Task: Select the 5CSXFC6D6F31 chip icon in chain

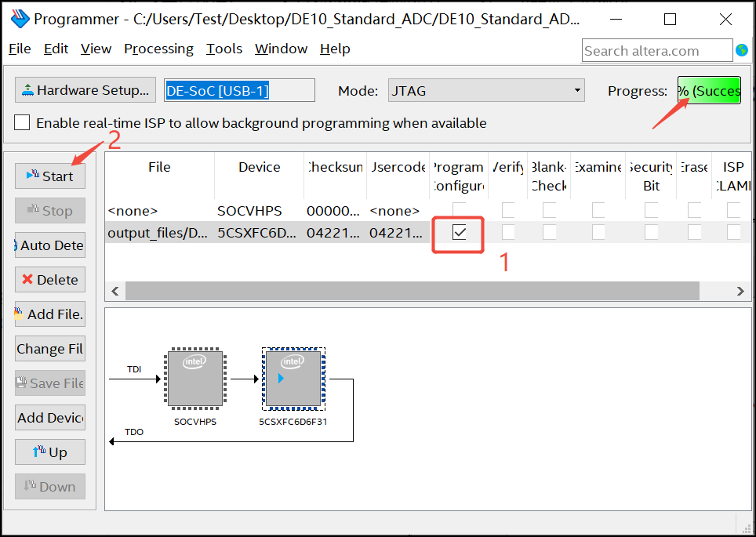Action: pyautogui.click(x=293, y=379)
